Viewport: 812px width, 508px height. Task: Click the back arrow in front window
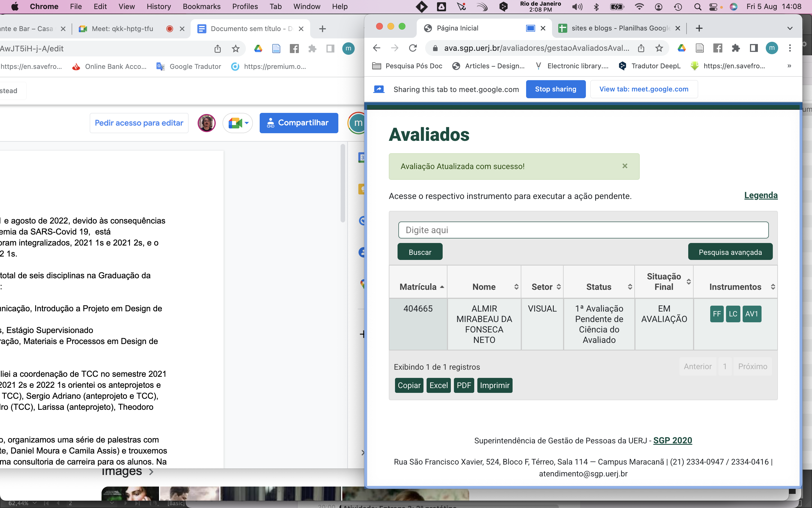(x=376, y=48)
